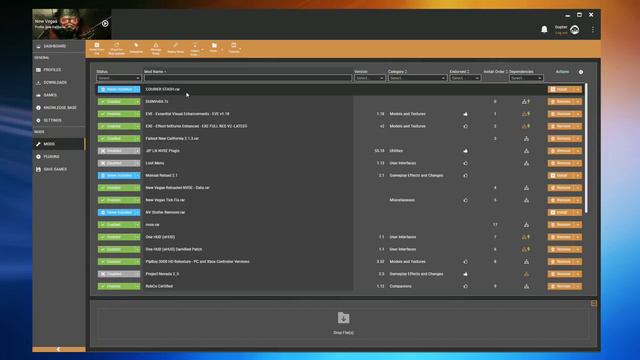The width and height of the screenshot is (640, 360).
Task: Expand Remove button arrow for Robco Certified row
Action: pyautogui.click(x=578, y=286)
